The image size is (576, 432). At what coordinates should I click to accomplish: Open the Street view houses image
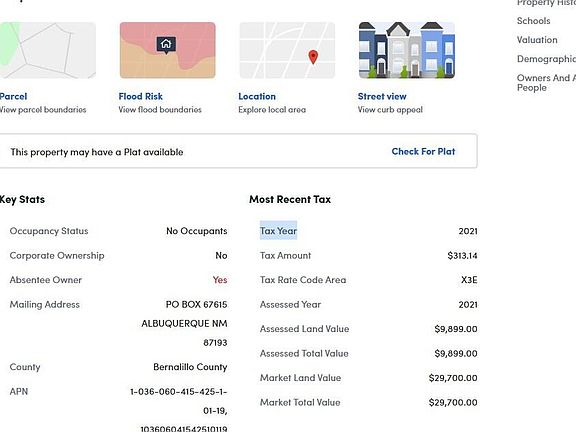407,50
